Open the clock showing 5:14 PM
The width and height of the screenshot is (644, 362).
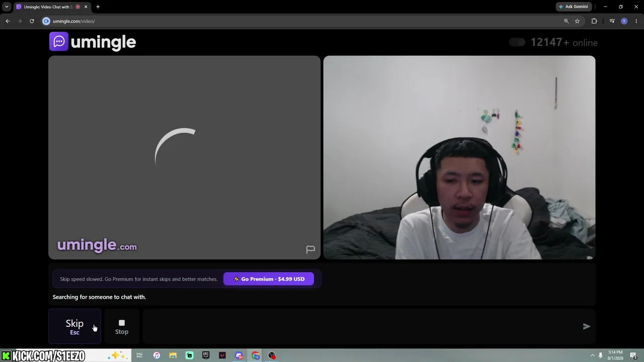[x=615, y=355]
